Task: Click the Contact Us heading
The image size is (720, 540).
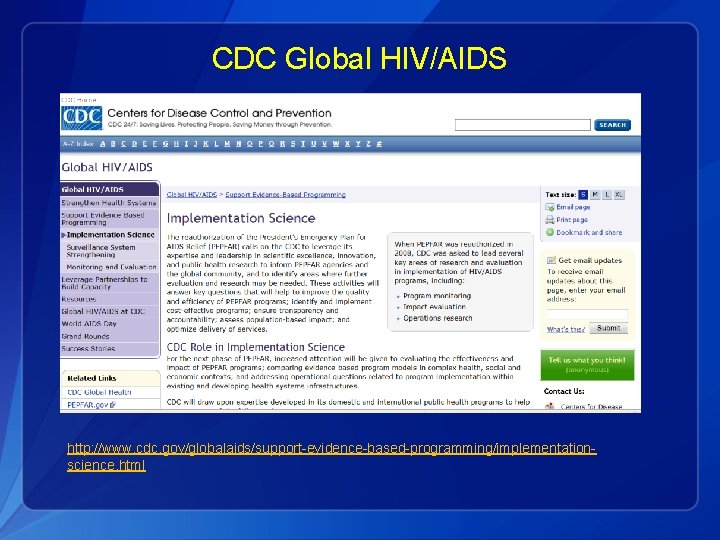Action: [x=564, y=391]
